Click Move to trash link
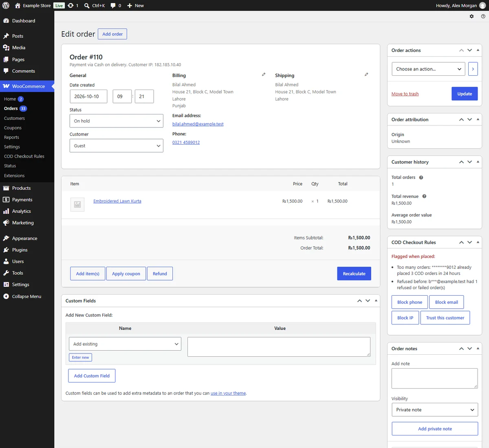 pyautogui.click(x=405, y=94)
